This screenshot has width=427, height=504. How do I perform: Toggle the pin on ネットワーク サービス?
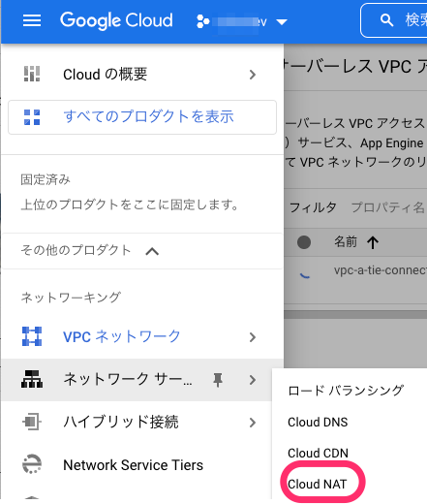218,380
